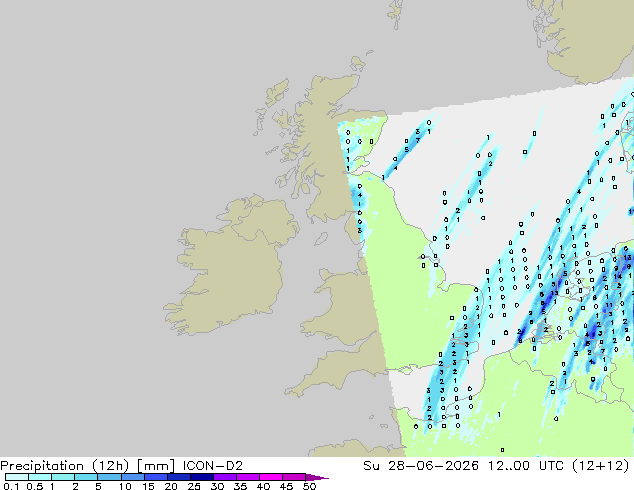Select legend swatch between 0.1 and 0.5
This screenshot has width=634, height=490.
point(17,477)
